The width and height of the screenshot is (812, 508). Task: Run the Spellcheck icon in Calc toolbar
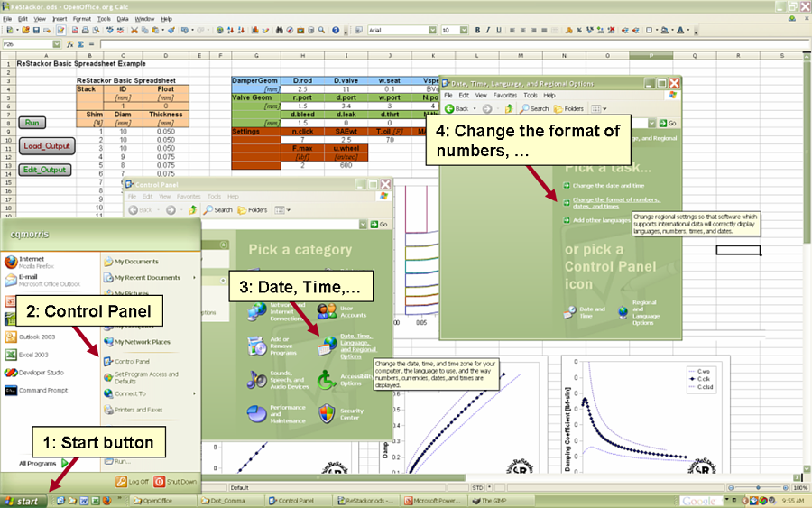110,30
